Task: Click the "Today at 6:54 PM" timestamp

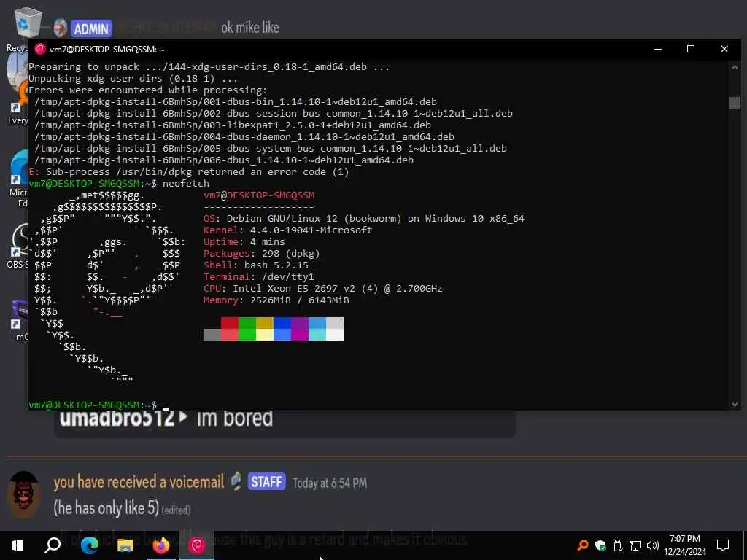Action: point(330,483)
